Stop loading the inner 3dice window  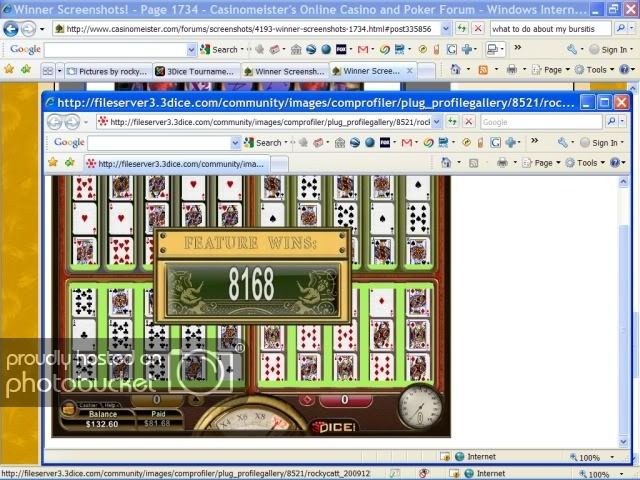469,122
